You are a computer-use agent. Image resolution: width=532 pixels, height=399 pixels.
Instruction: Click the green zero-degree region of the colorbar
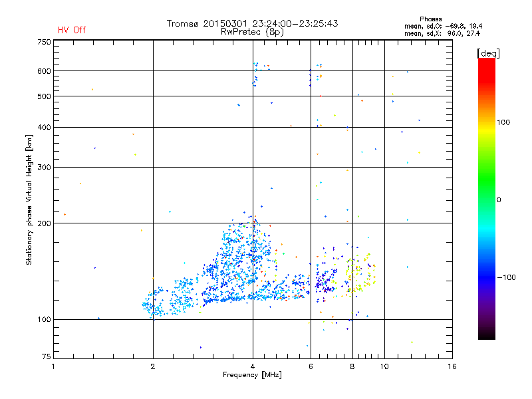coord(487,199)
